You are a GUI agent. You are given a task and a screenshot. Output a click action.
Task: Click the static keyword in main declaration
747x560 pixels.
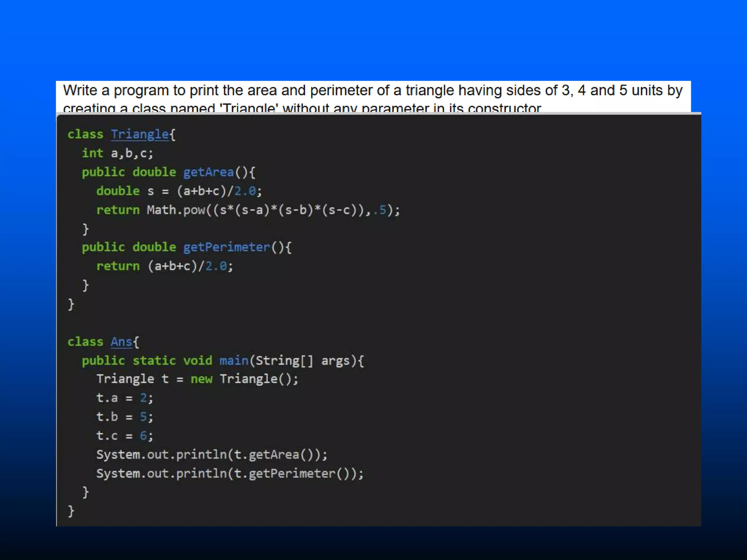pyautogui.click(x=154, y=361)
